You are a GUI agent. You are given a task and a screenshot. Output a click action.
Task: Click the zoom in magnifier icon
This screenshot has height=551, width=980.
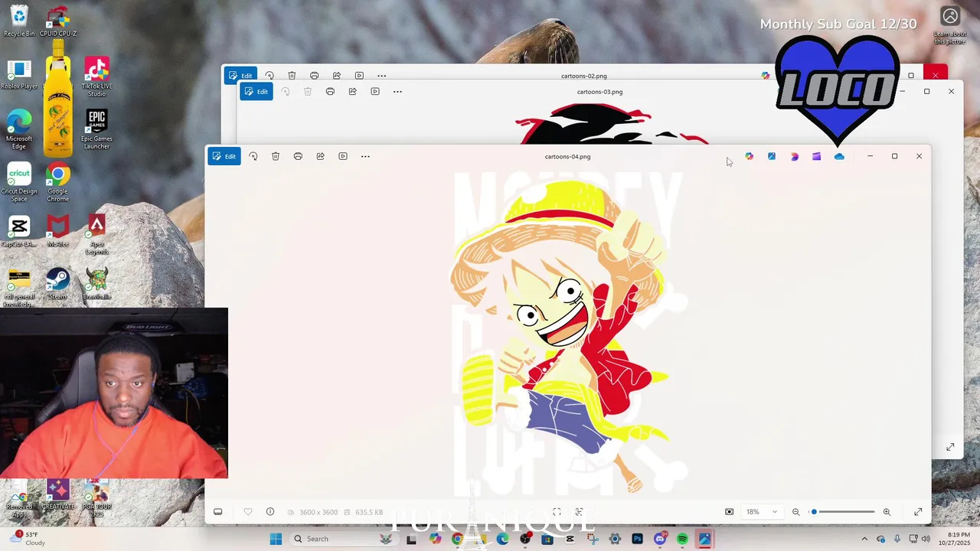tap(887, 512)
